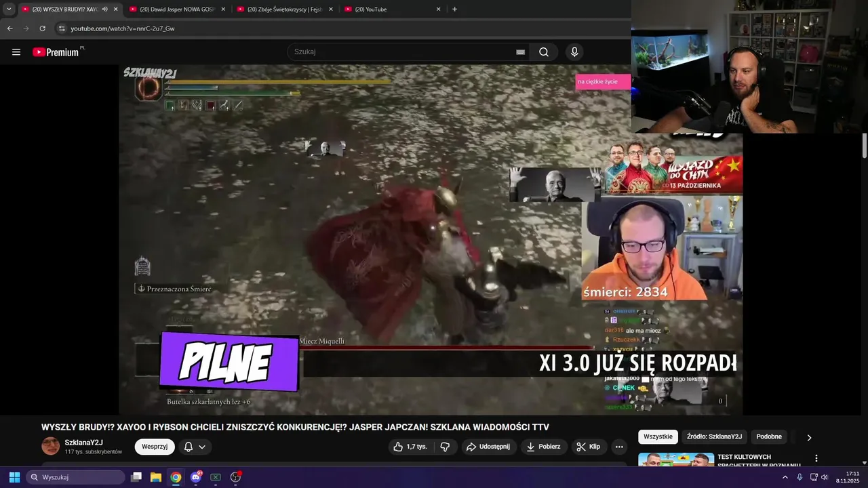The image size is (868, 488).
Task: Click the system tray microphone icon
Action: coord(800,477)
